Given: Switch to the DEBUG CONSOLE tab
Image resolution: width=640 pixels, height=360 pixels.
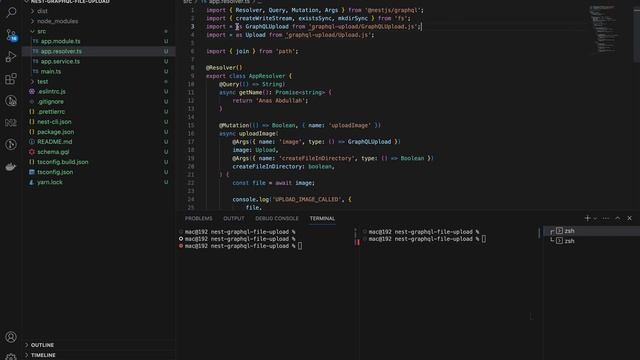Looking at the screenshot, I should point(277,218).
